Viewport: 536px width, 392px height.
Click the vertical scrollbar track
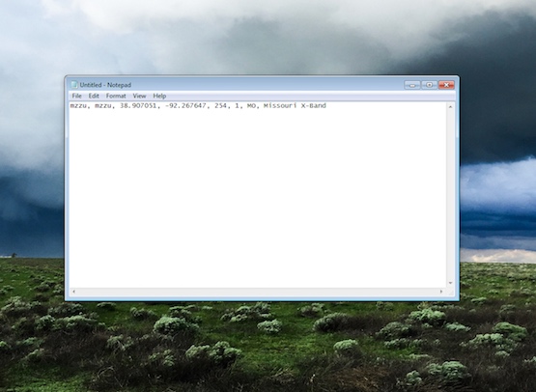(450, 195)
